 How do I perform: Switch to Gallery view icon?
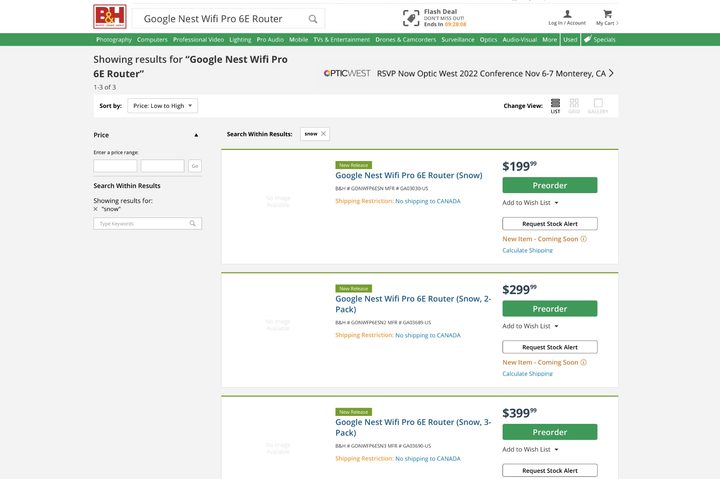coord(598,105)
